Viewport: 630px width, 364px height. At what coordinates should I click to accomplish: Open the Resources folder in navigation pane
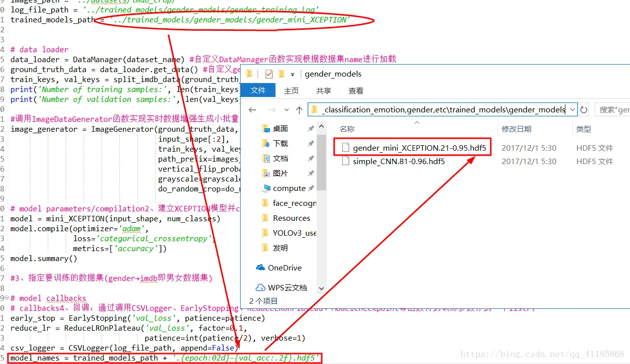(x=291, y=218)
